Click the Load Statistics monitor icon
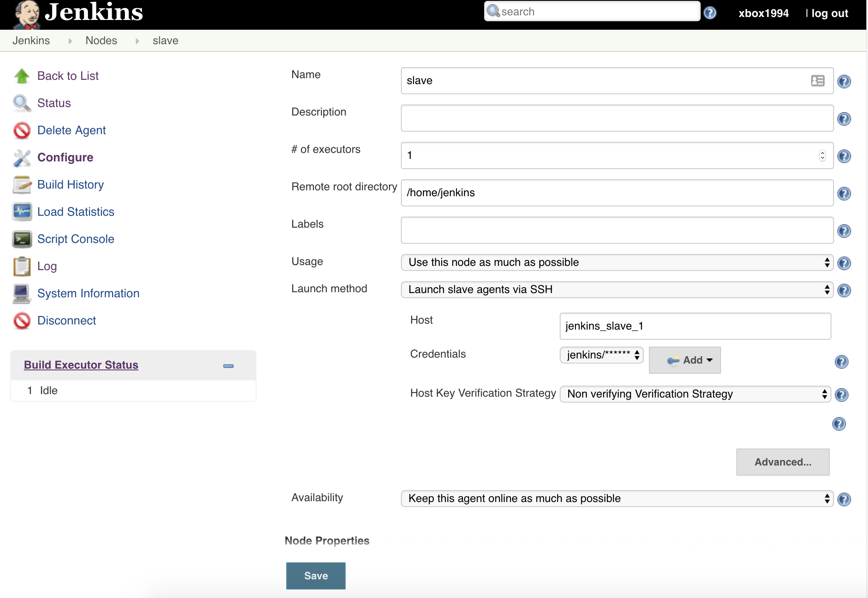Image resolution: width=868 pixels, height=598 pixels. (22, 212)
